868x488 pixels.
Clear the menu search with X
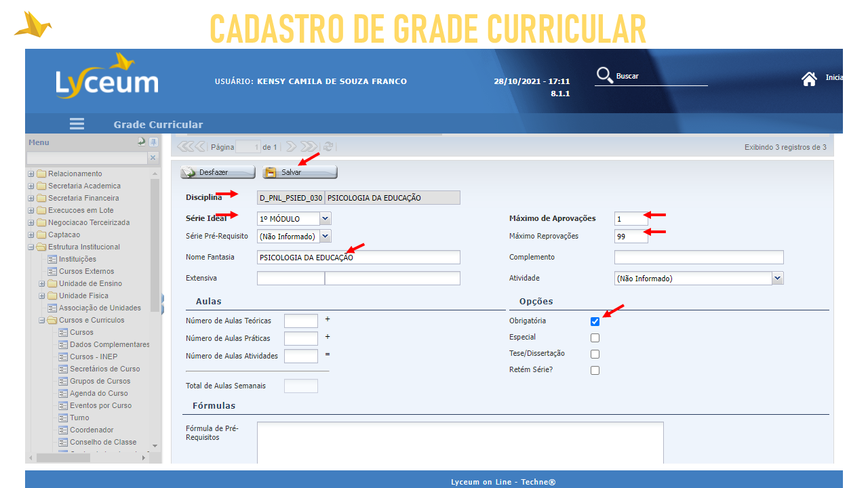pyautogui.click(x=153, y=158)
